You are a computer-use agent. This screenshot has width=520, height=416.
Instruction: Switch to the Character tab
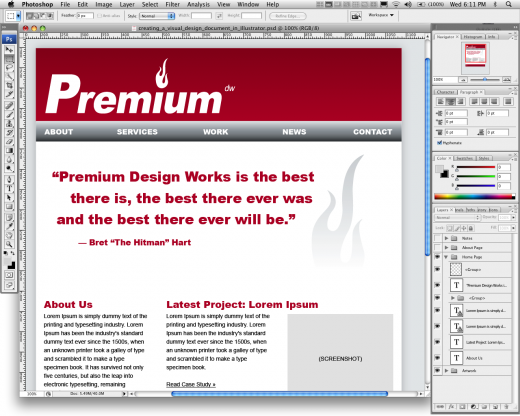pyautogui.click(x=445, y=92)
